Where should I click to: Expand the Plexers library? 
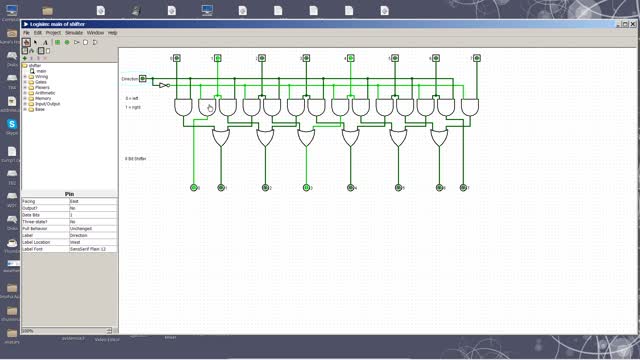(25, 87)
